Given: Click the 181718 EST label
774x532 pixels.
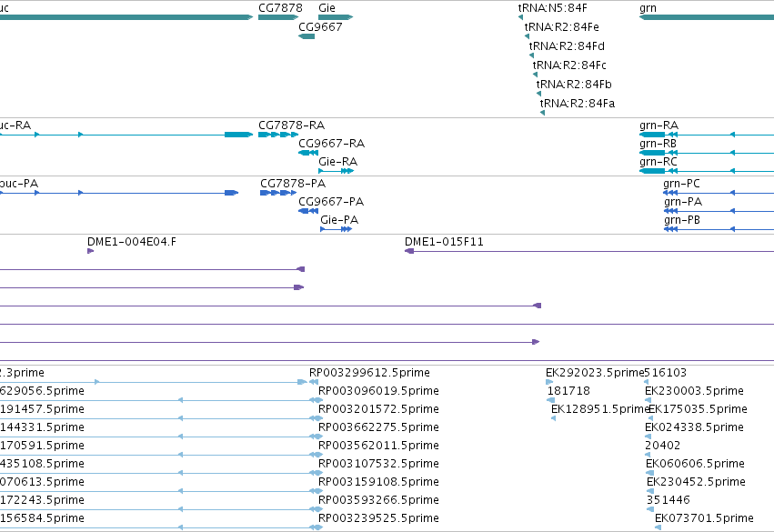Looking at the screenshot, I should pyautogui.click(x=568, y=391).
